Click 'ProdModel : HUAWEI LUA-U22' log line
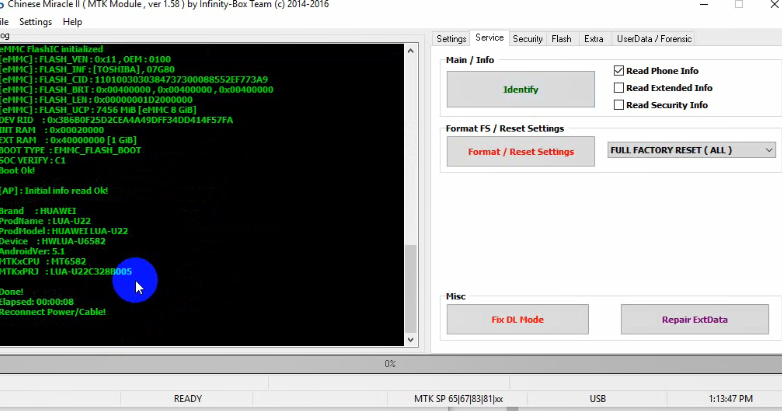782x411 pixels. pos(64,231)
